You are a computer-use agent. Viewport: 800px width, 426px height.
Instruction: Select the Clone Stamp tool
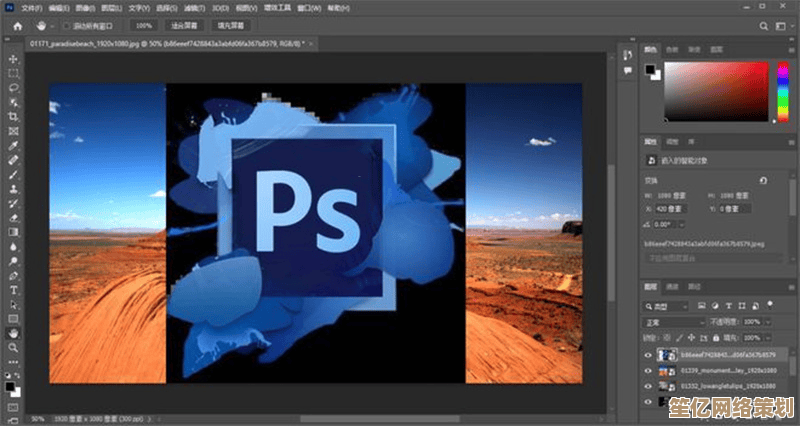[x=13, y=189]
